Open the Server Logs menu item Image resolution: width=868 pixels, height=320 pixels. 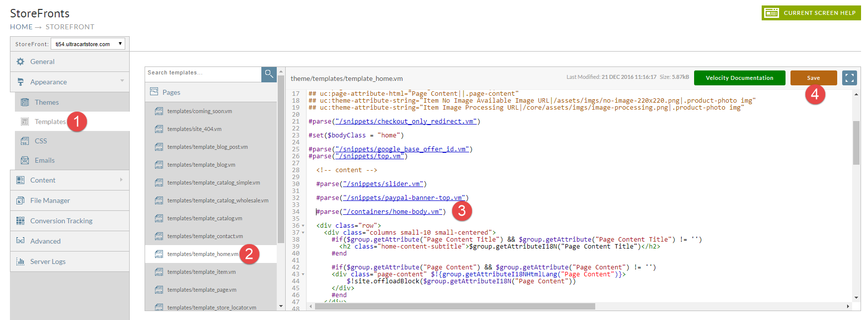pyautogui.click(x=70, y=261)
